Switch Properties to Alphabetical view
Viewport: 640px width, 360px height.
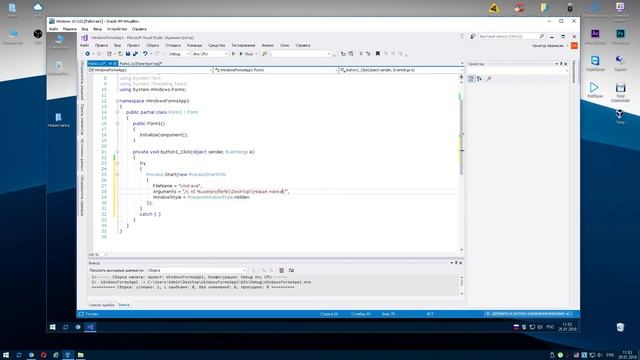[x=479, y=78]
